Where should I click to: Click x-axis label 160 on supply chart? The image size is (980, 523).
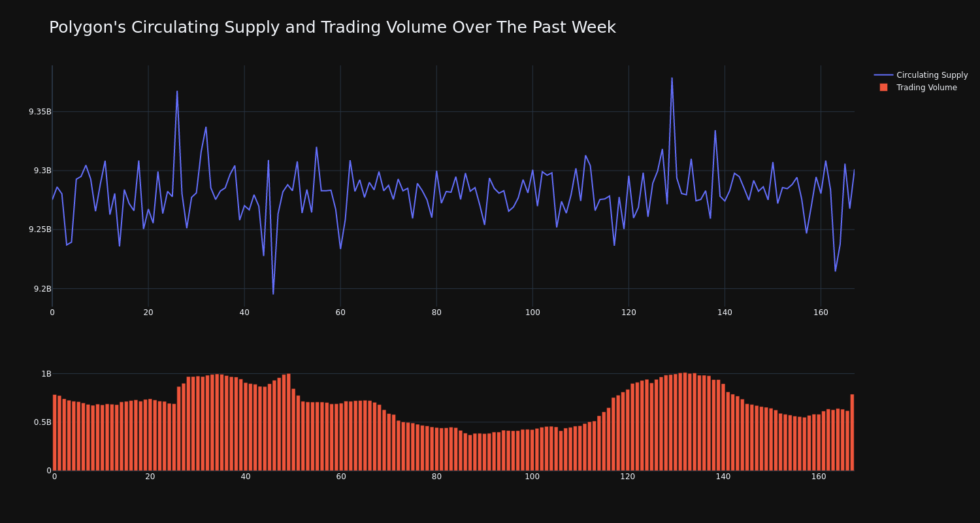coord(821,312)
